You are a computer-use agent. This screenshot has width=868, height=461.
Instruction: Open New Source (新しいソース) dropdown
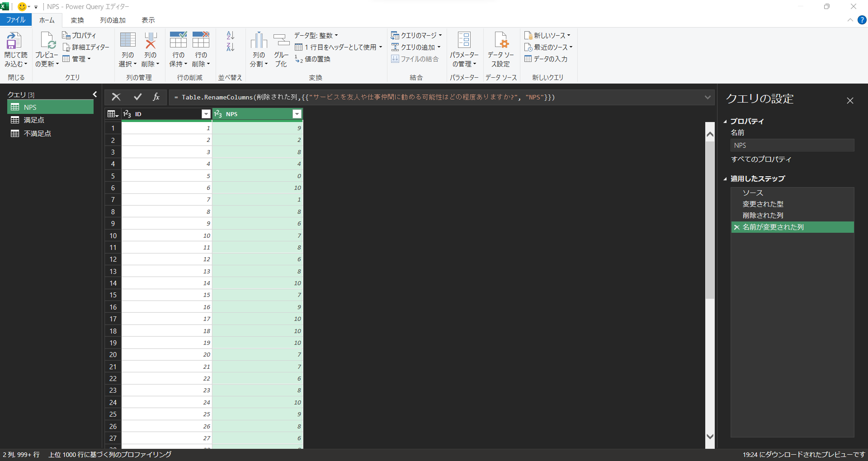(547, 35)
